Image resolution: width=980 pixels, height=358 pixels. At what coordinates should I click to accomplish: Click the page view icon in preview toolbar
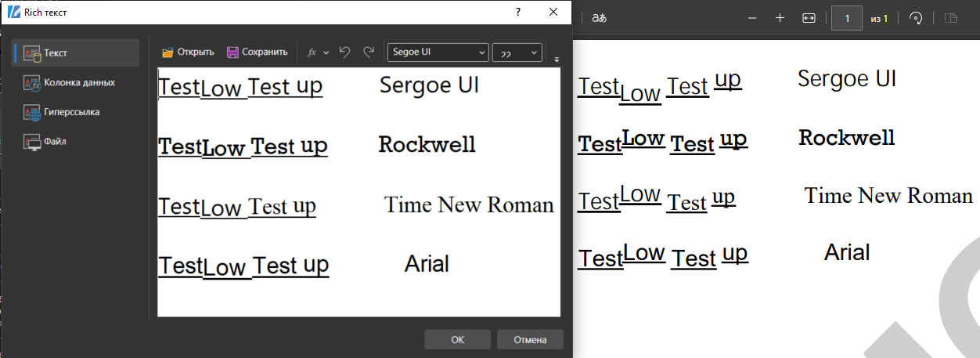[x=951, y=18]
